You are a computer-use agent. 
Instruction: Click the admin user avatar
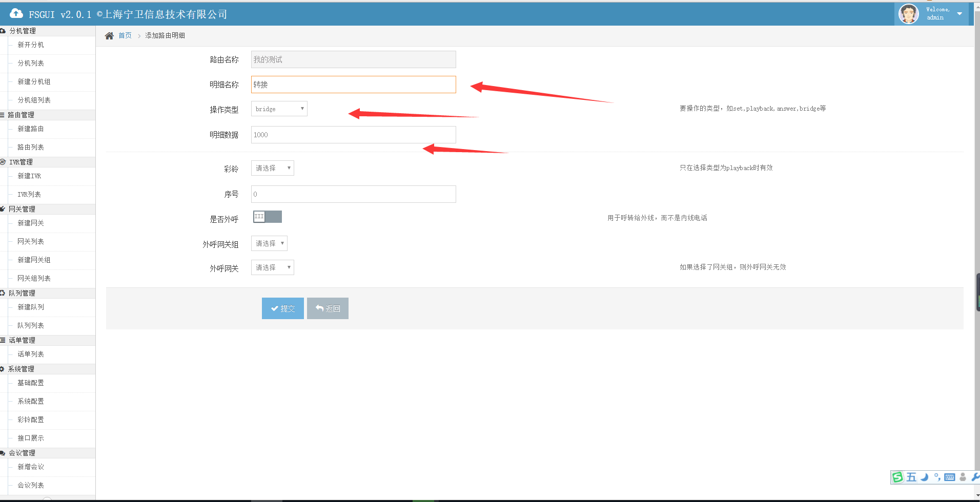pyautogui.click(x=908, y=14)
